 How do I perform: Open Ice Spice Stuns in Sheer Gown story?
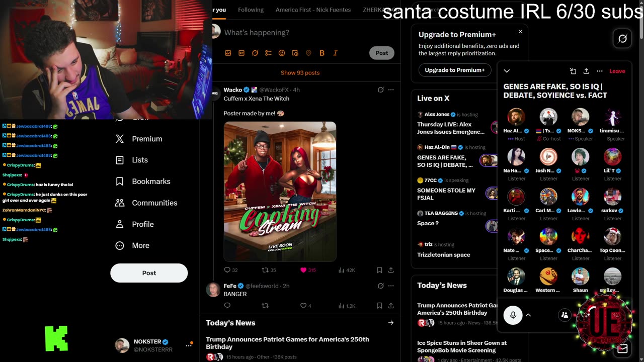462,346
